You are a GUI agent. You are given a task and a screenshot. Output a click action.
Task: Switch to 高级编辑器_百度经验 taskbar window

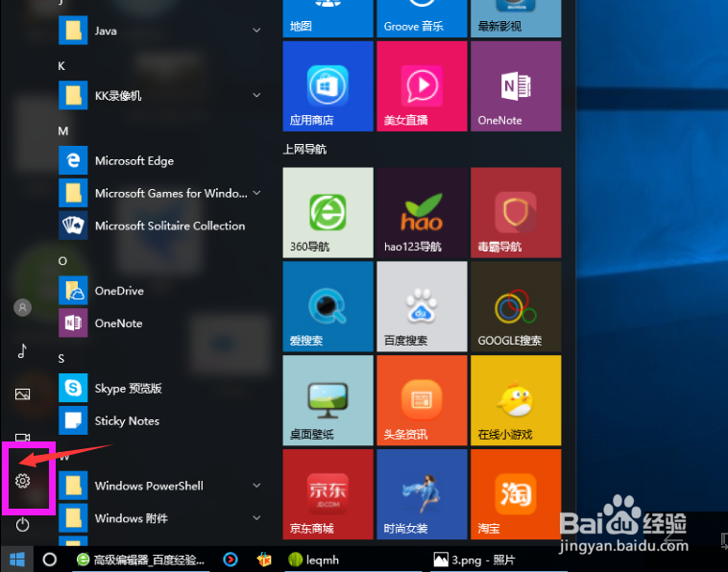pos(141,560)
